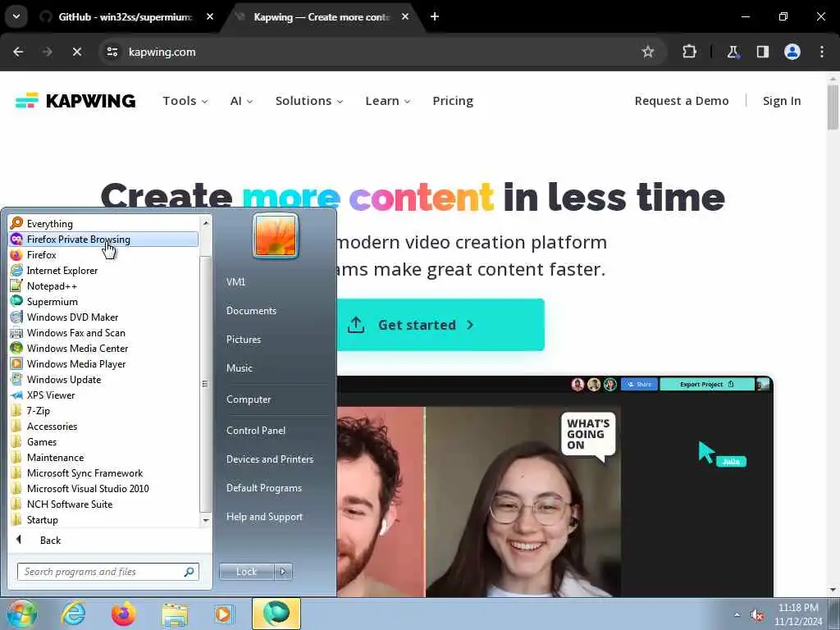This screenshot has height=630, width=840.
Task: Toggle the browser side panel icon
Action: pyautogui.click(x=762, y=52)
